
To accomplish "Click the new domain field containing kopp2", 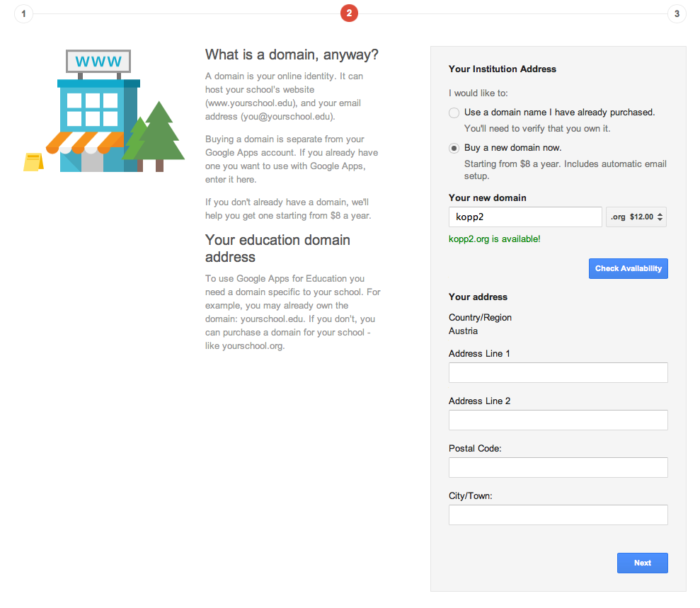I will (525, 217).
